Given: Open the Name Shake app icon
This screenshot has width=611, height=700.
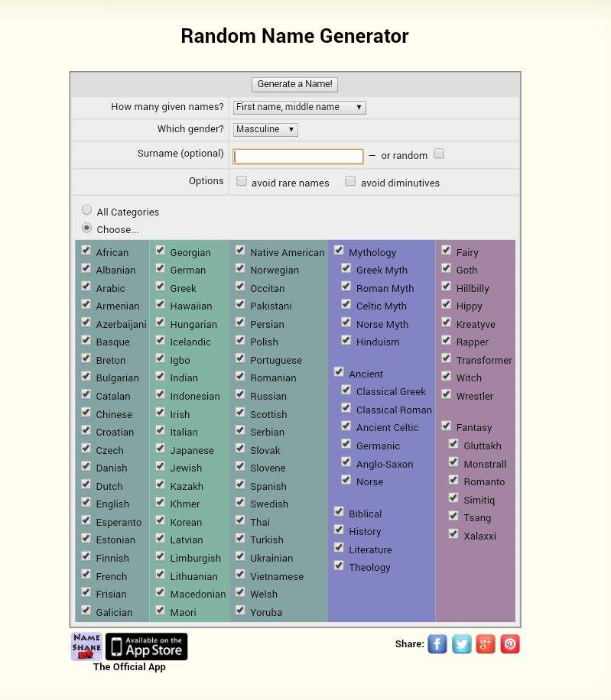Looking at the screenshot, I should coord(86,647).
